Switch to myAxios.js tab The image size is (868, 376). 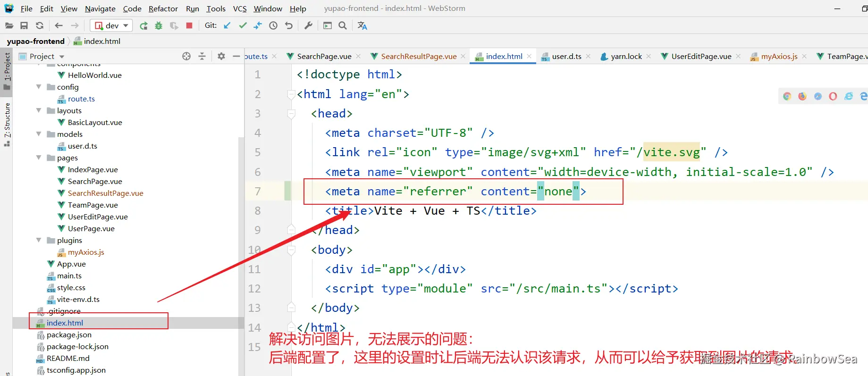tap(779, 56)
